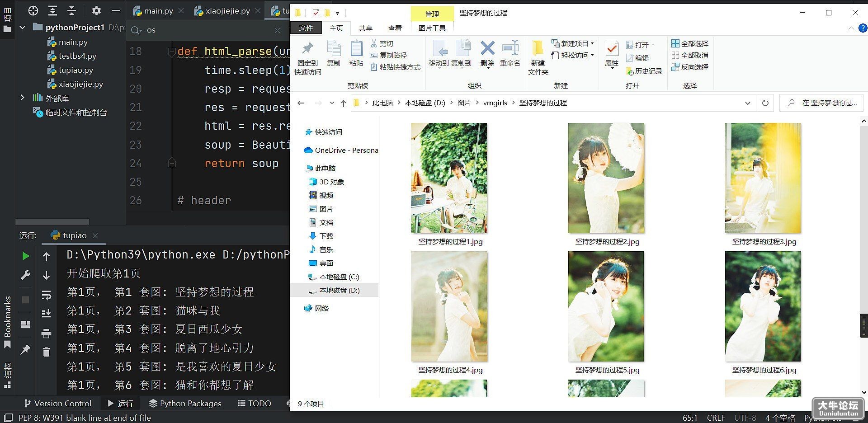
Task: Clear console output with the trash icon
Action: point(46,352)
